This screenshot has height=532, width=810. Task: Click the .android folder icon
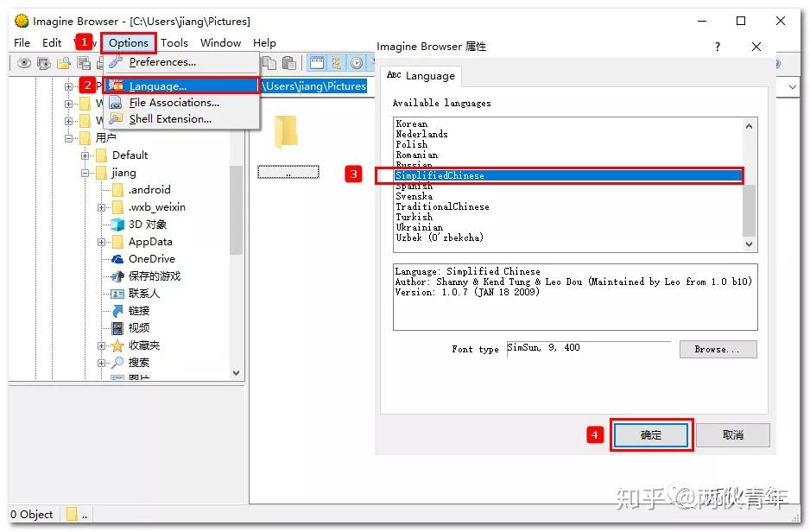click(117, 189)
